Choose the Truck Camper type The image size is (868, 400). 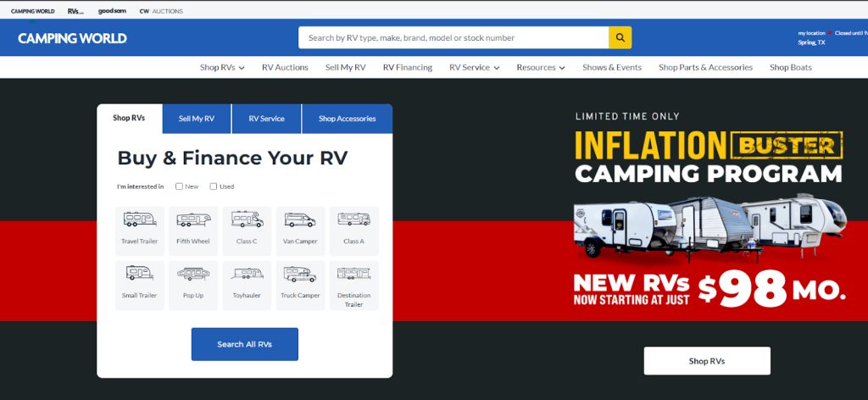click(x=301, y=285)
